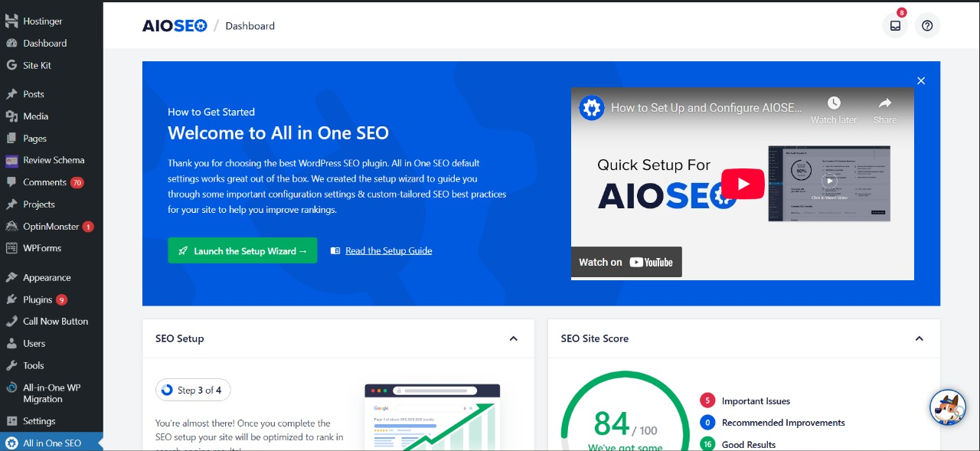This screenshot has width=980, height=451.
Task: Click the Comments speech bubble icon
Action: [11, 182]
